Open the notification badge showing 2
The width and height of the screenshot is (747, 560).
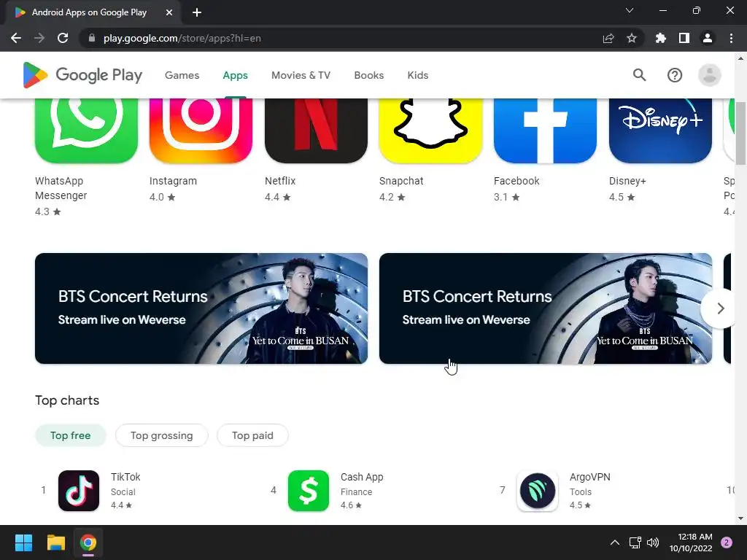[727, 542]
